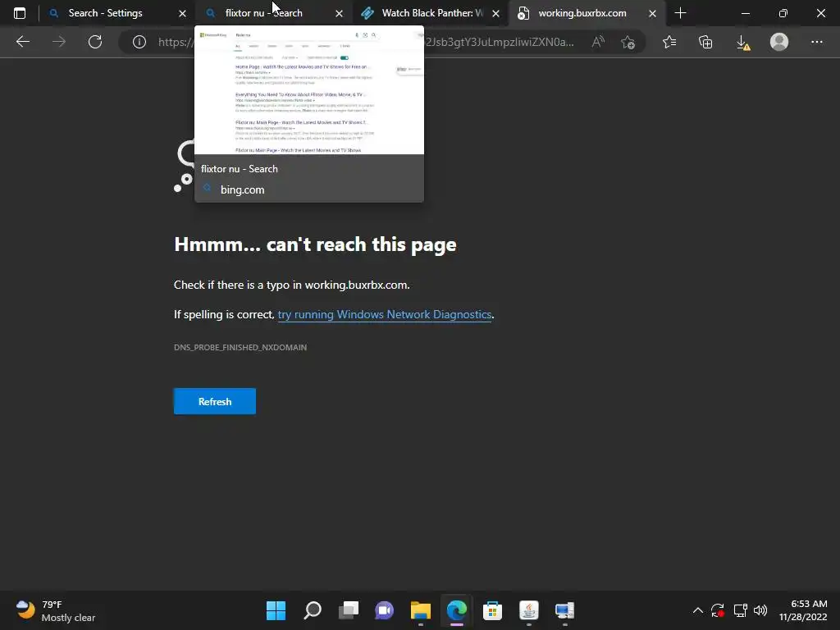Open clock and date 6:53 AM
The width and height of the screenshot is (840, 630).
pos(803,610)
